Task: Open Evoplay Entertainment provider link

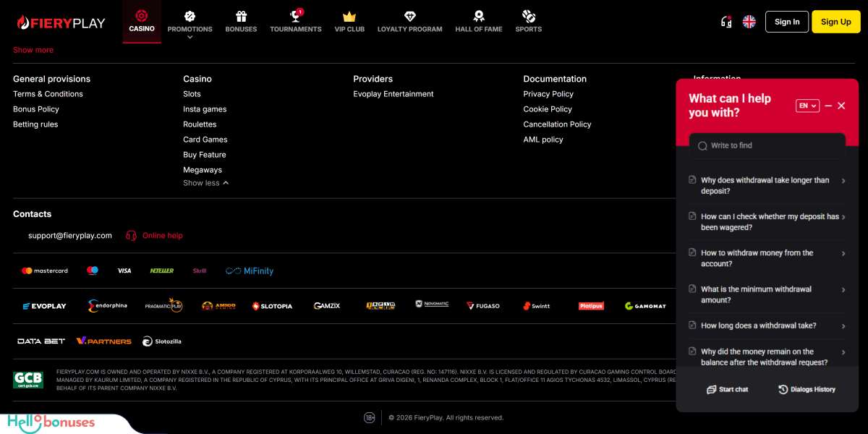Action: coord(393,94)
